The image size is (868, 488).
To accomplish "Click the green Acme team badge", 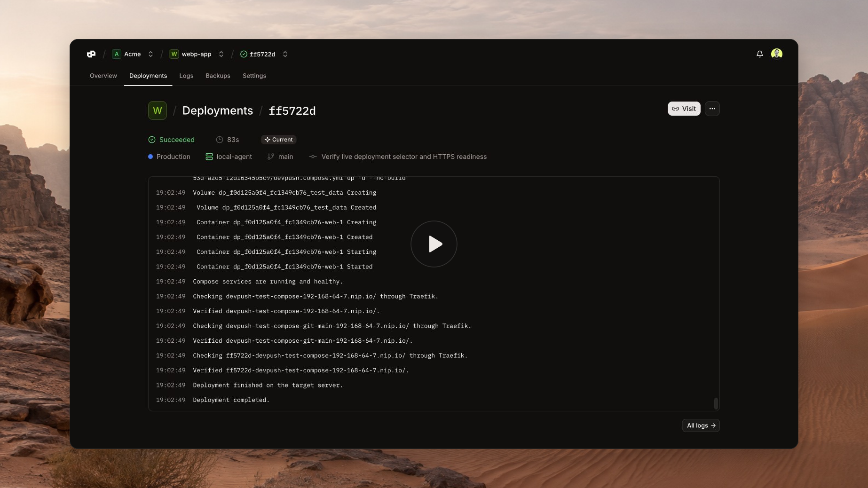I will (x=117, y=54).
